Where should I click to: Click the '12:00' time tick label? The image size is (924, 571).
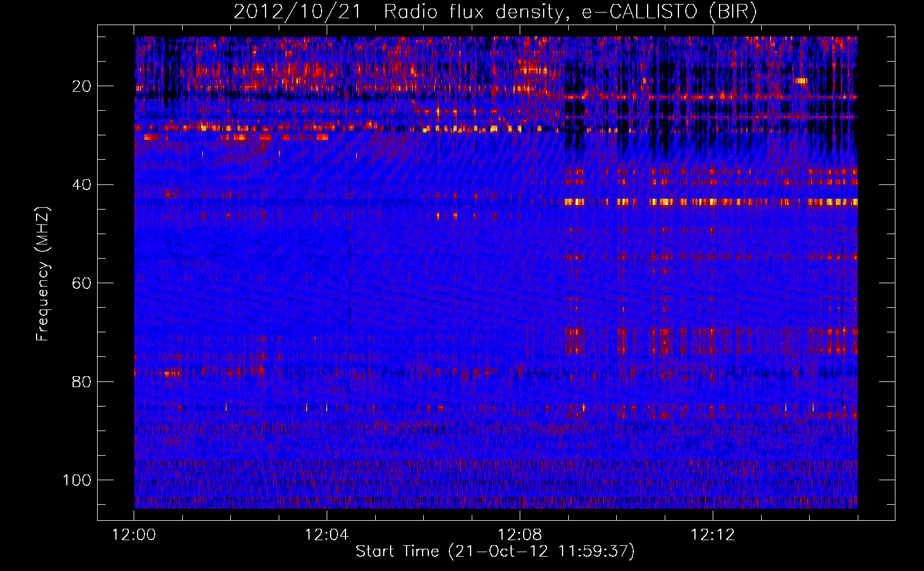134,535
